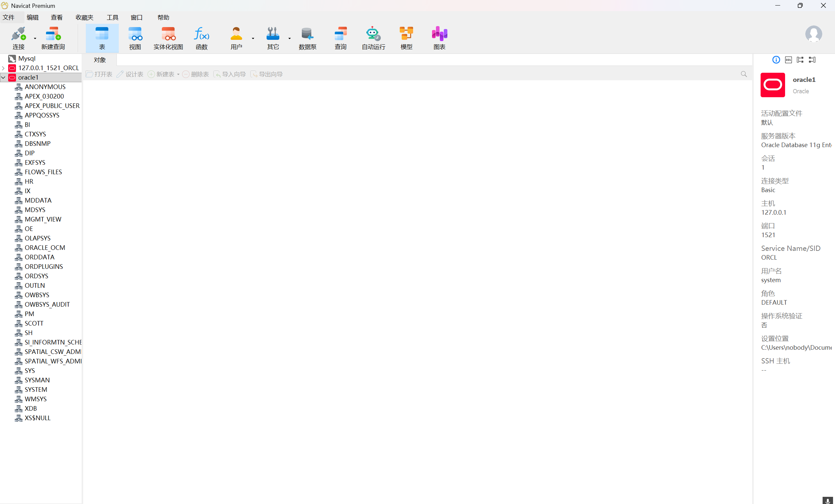Select the FLOWS_FILES schema
The width and height of the screenshot is (835, 504).
43,172
